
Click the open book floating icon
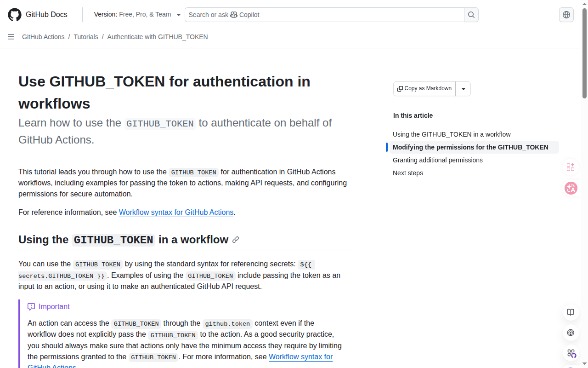[x=571, y=312]
